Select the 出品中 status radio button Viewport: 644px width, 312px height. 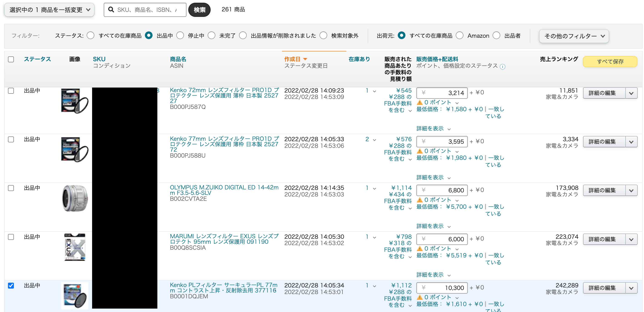pyautogui.click(x=148, y=35)
